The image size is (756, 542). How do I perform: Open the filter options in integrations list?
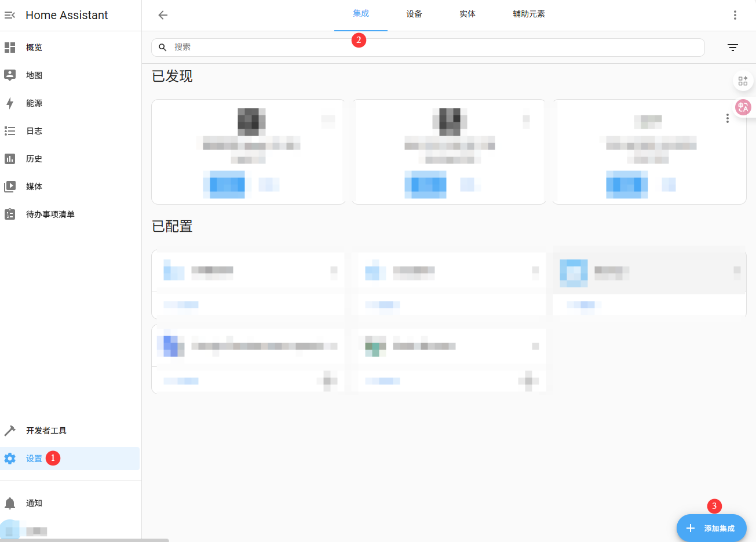tap(733, 47)
